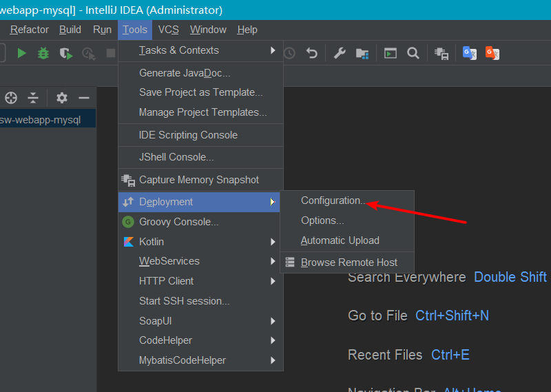
Task: Open the run anything terminal icon
Action: (390, 53)
